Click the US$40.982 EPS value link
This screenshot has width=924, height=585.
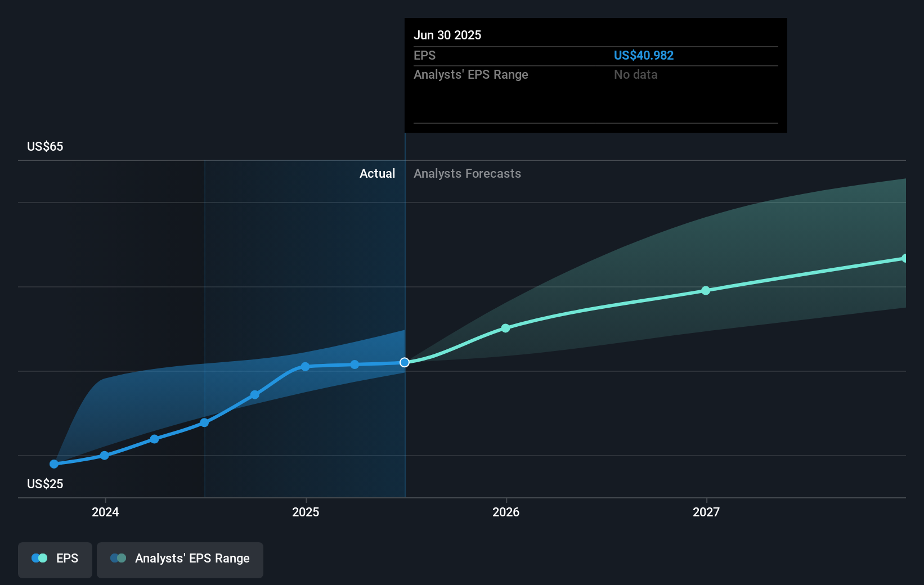click(644, 55)
